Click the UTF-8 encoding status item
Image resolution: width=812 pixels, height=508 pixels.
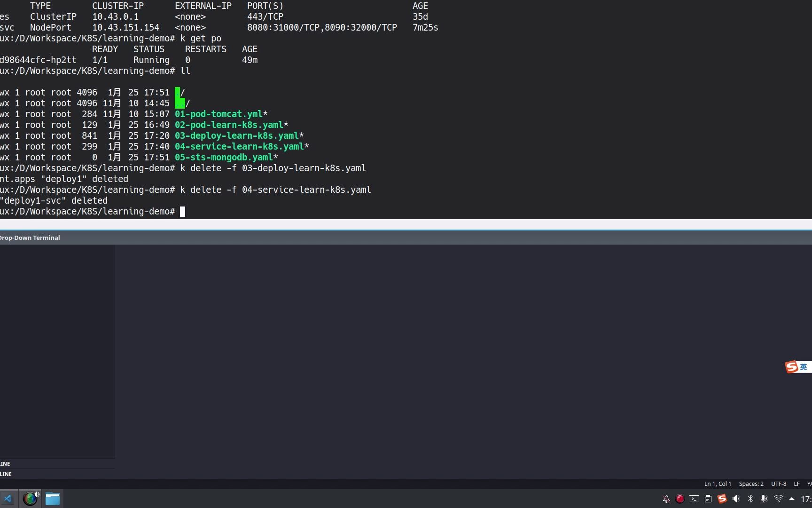click(779, 484)
